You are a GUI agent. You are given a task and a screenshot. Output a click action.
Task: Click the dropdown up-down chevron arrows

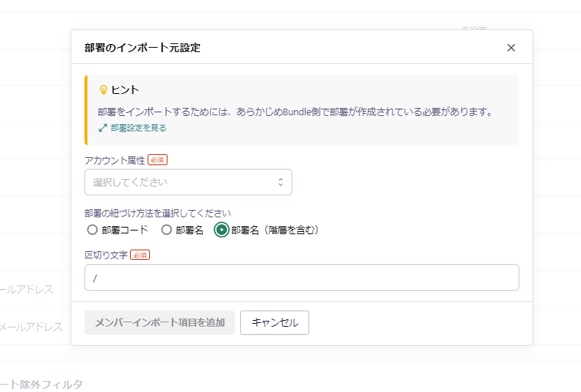click(x=281, y=182)
